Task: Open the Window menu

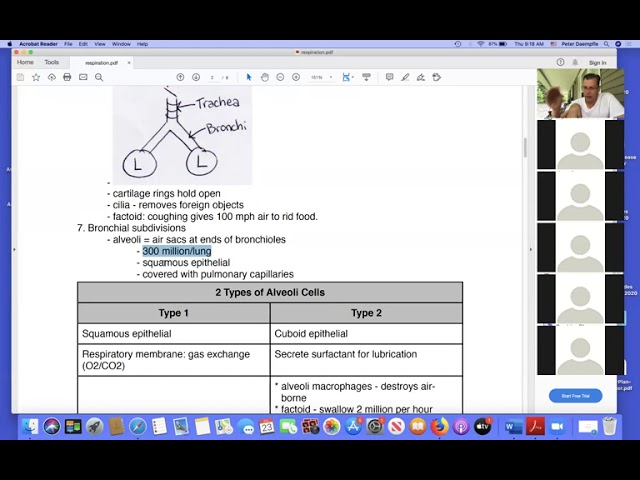Action: coord(121,44)
